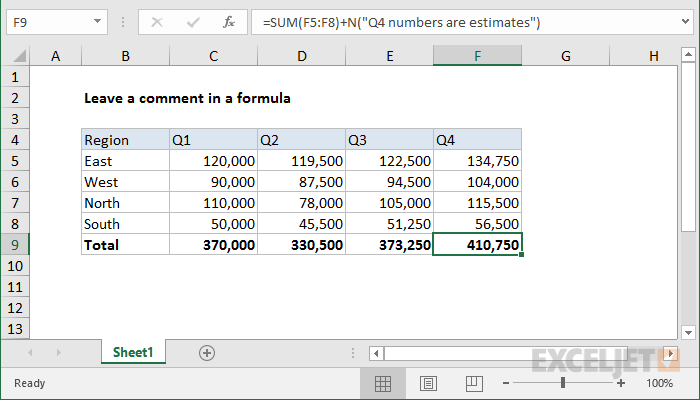700x400 pixels.
Task: Select column A header
Action: (55, 56)
